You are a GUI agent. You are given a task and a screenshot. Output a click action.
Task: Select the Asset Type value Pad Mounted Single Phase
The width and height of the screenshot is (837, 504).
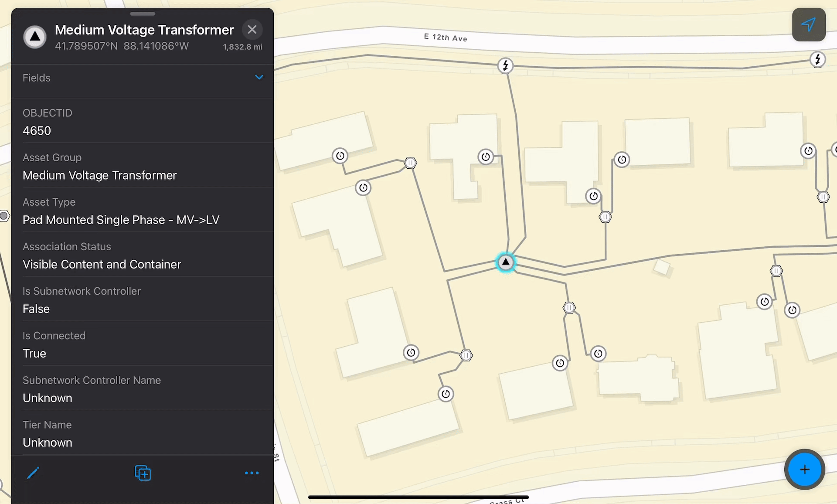coord(122,220)
